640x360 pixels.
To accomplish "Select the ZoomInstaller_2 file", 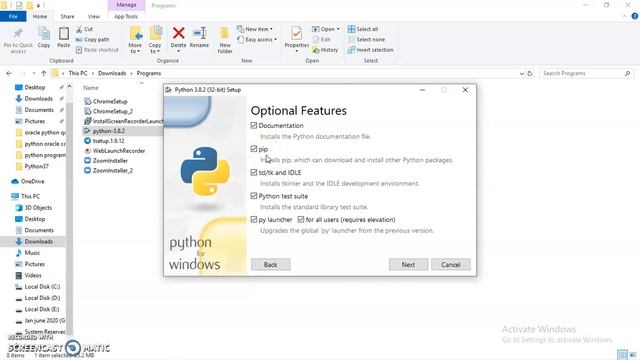I will [x=108, y=171].
